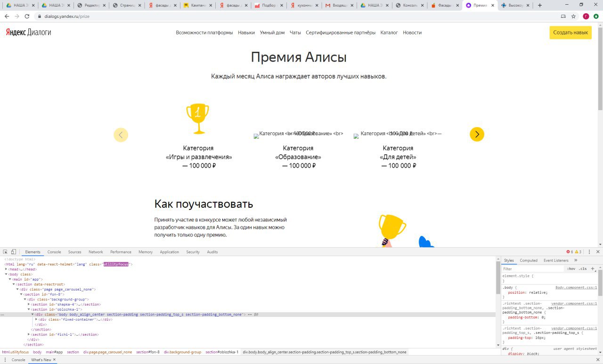The image size is (603, 364).
Task: Open a new browser tab
Action: [x=540, y=5]
